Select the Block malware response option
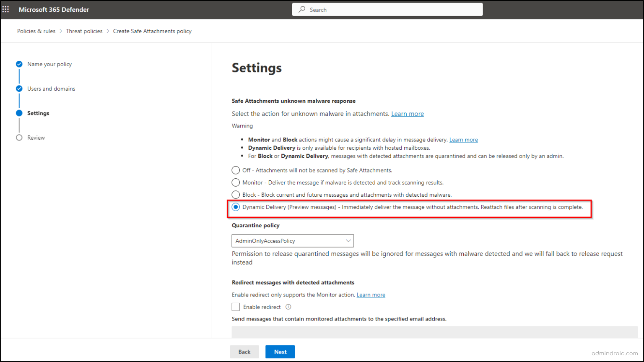644x362 pixels. pos(236,195)
